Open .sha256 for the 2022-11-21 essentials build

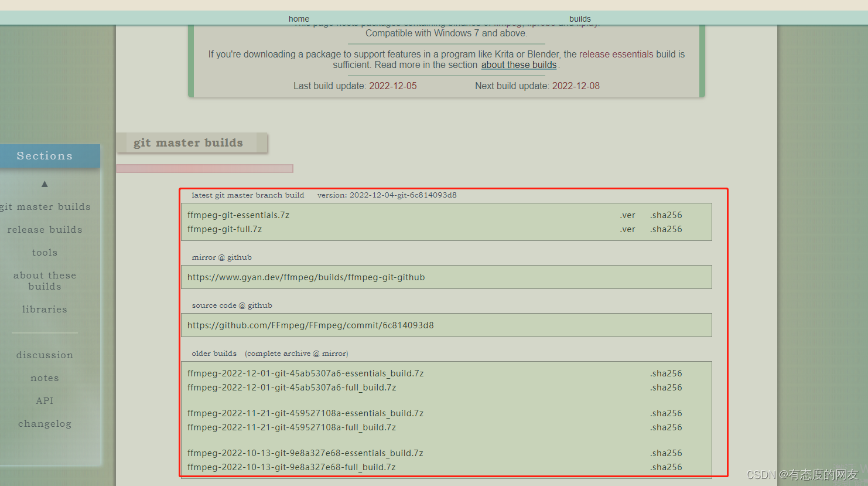pyautogui.click(x=666, y=413)
